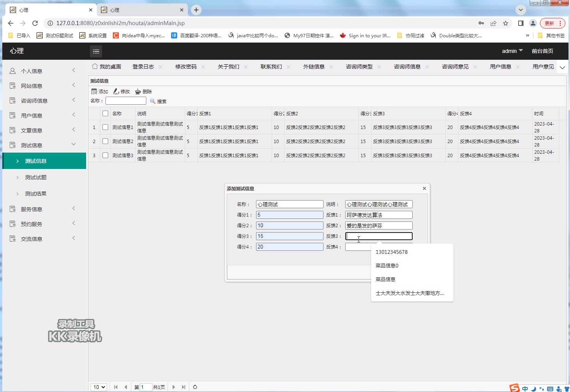Screen dimensions: 570x392
Task: Reload the page with browser refresh icon
Action: (35, 23)
